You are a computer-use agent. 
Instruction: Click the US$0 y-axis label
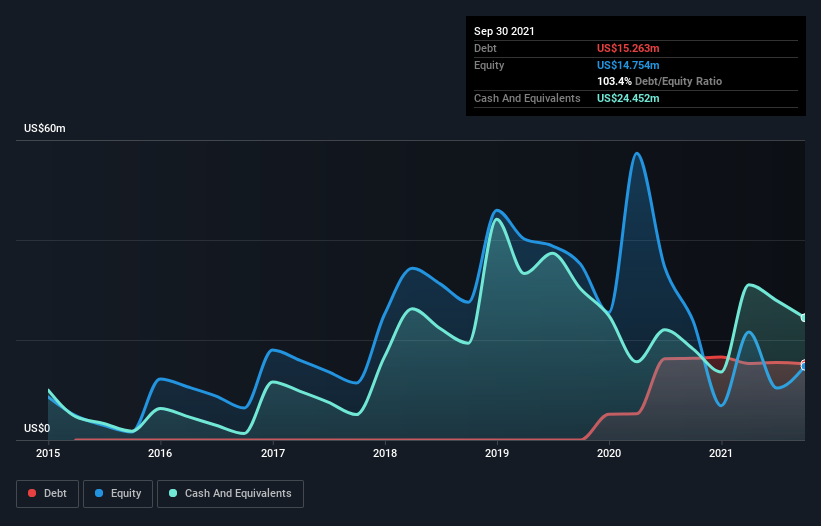tap(37, 428)
